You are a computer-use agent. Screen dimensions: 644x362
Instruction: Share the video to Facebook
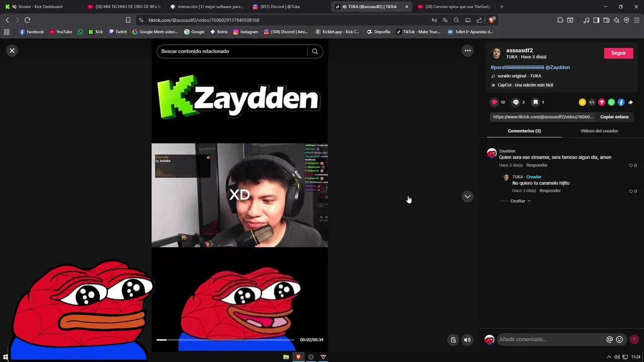coord(621,102)
